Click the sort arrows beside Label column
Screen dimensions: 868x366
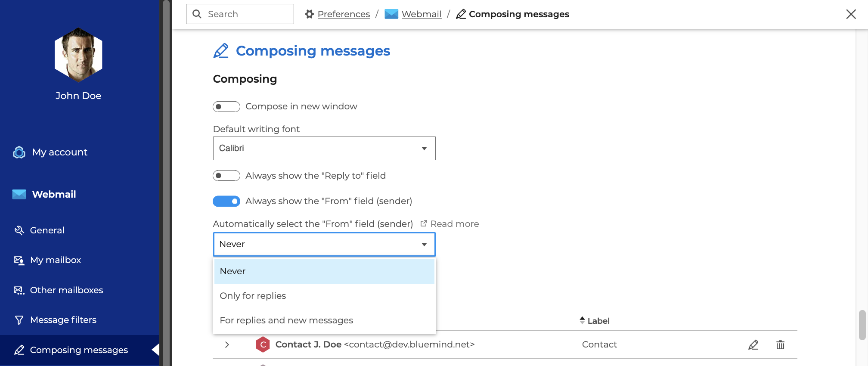582,320
